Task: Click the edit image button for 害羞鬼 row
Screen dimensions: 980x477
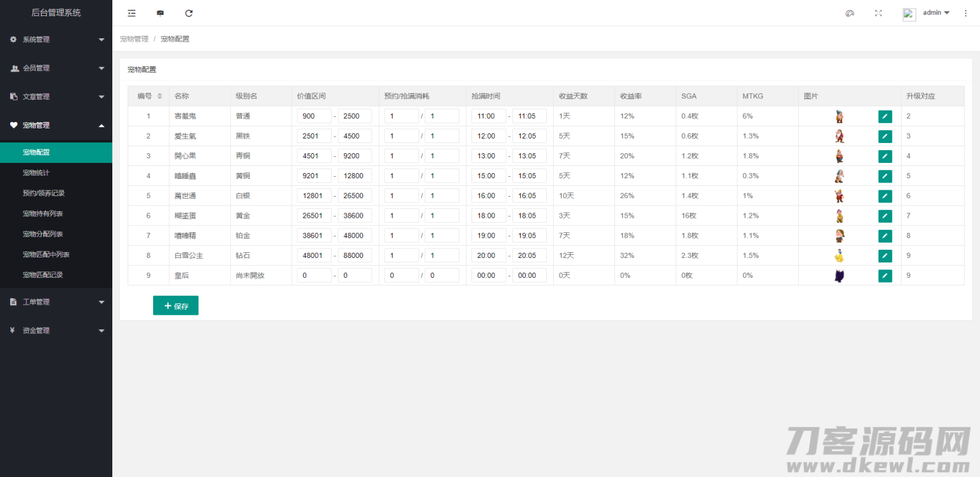Action: (885, 116)
